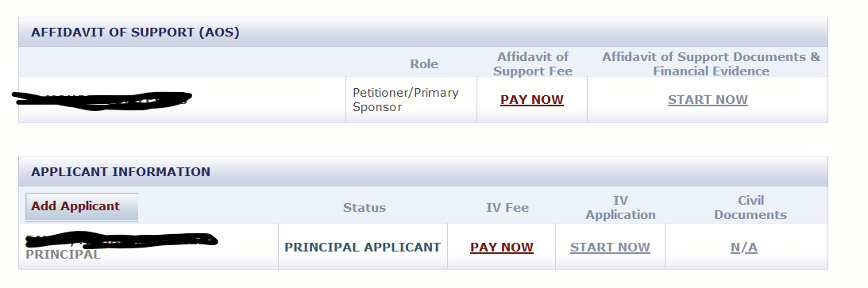Open START NOW under IV Application
The width and height of the screenshot is (868, 288).
[x=610, y=247]
